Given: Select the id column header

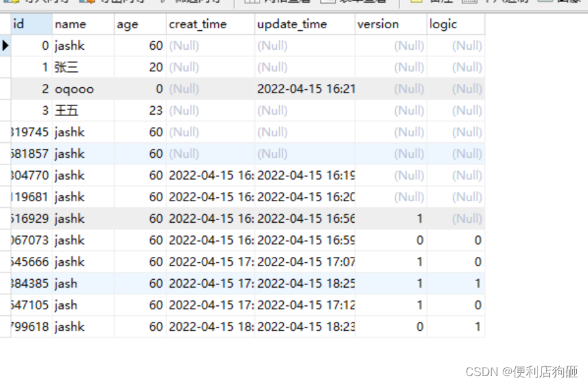Looking at the screenshot, I should pyautogui.click(x=31, y=24).
